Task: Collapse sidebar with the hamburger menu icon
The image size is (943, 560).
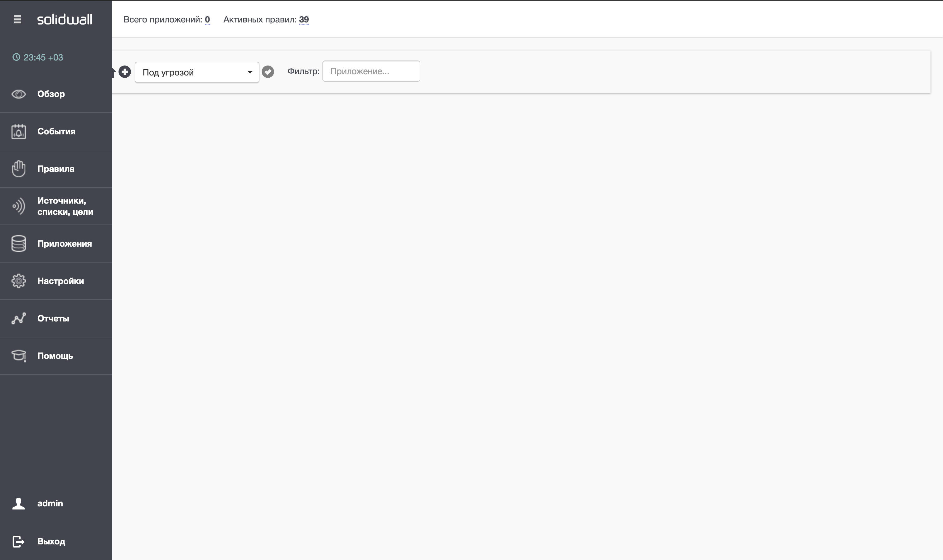Action: tap(17, 19)
